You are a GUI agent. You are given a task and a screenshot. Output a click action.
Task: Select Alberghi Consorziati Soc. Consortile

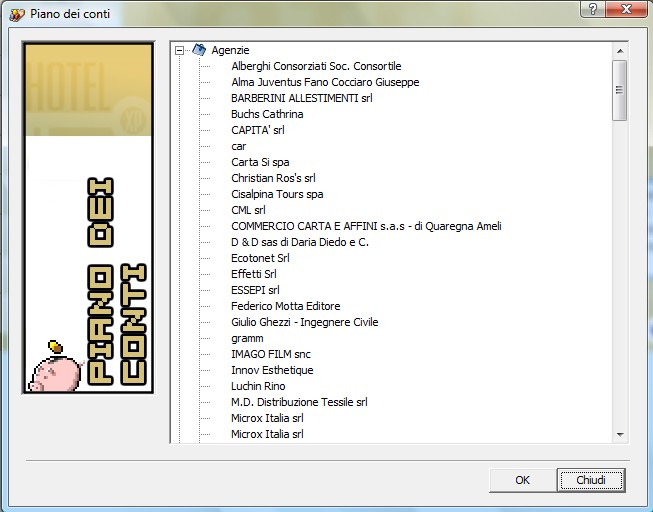pyautogui.click(x=316, y=66)
